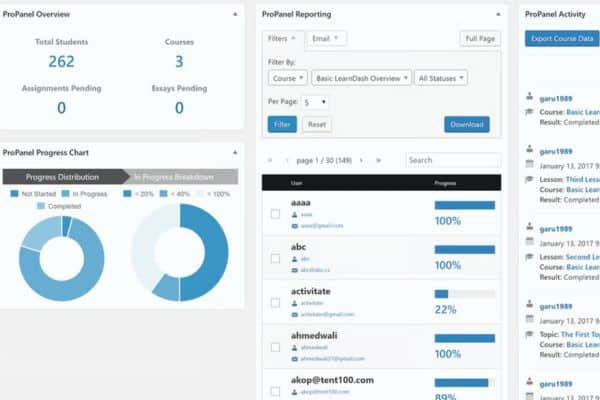
Task: Check the checkbox for user abc
Action: pos(275,258)
